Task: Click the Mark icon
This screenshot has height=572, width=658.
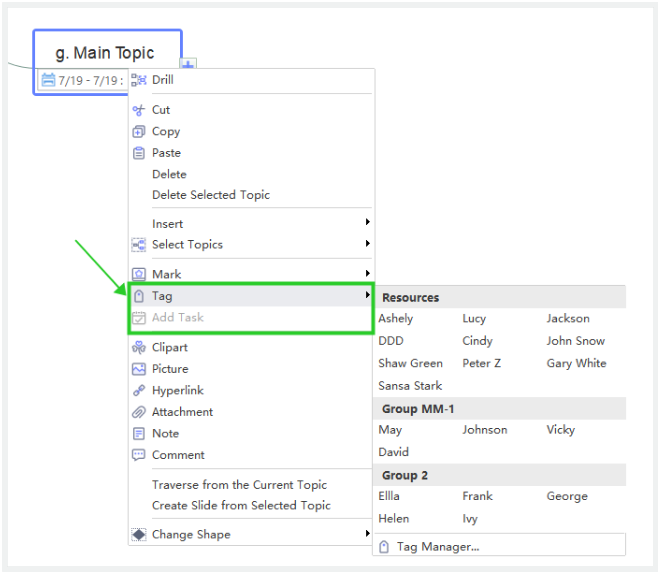Action: click(x=139, y=274)
